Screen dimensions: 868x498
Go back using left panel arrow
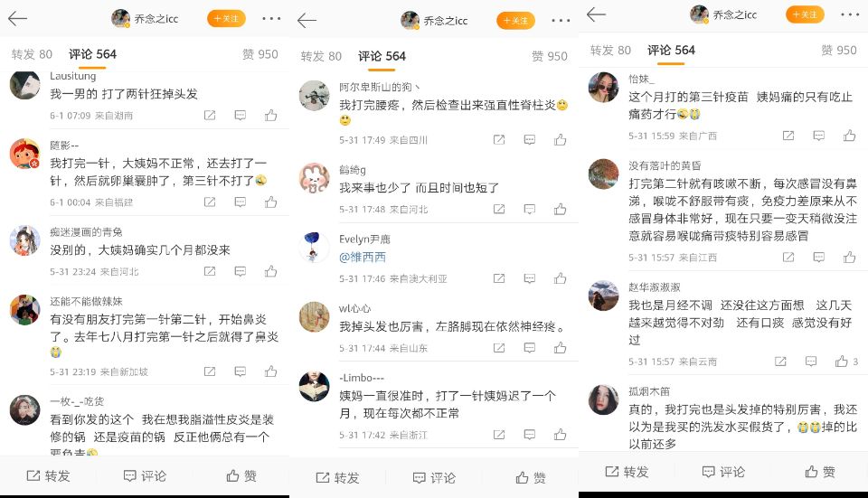pyautogui.click(x=17, y=18)
